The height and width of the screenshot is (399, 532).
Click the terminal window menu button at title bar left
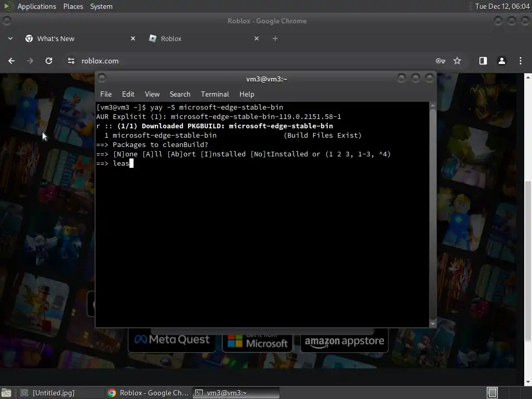[x=101, y=78]
